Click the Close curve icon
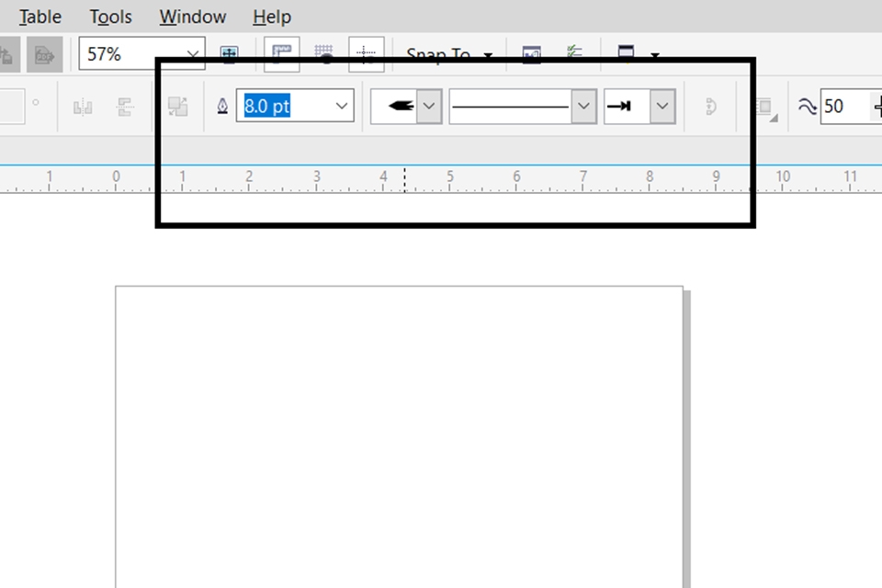Screen dimensions: 882x588 (x=710, y=106)
